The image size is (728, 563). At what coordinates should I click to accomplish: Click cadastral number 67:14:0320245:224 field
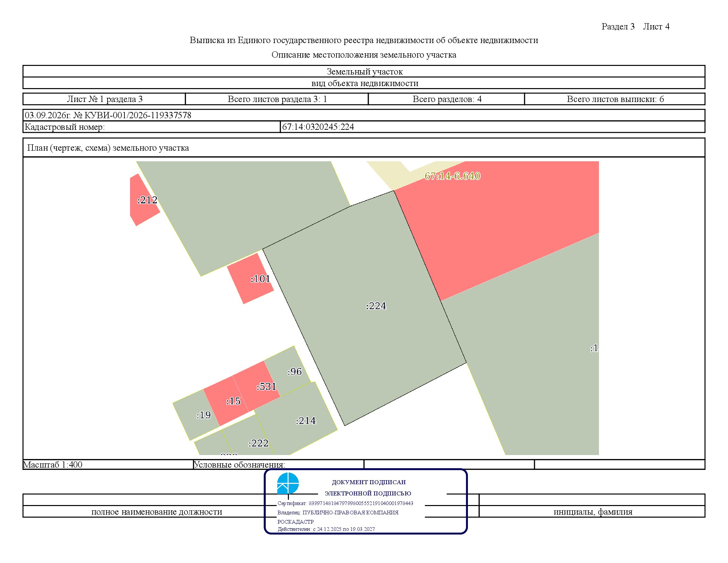[x=492, y=127]
